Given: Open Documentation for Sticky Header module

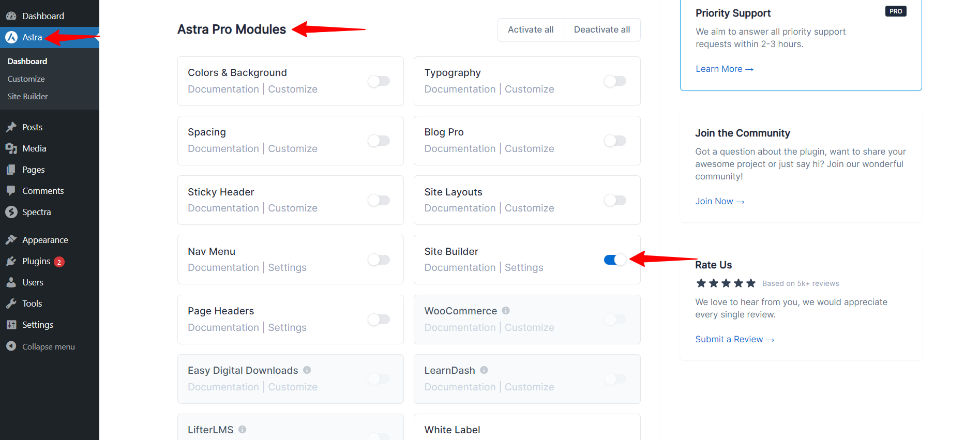Looking at the screenshot, I should pyautogui.click(x=223, y=208).
